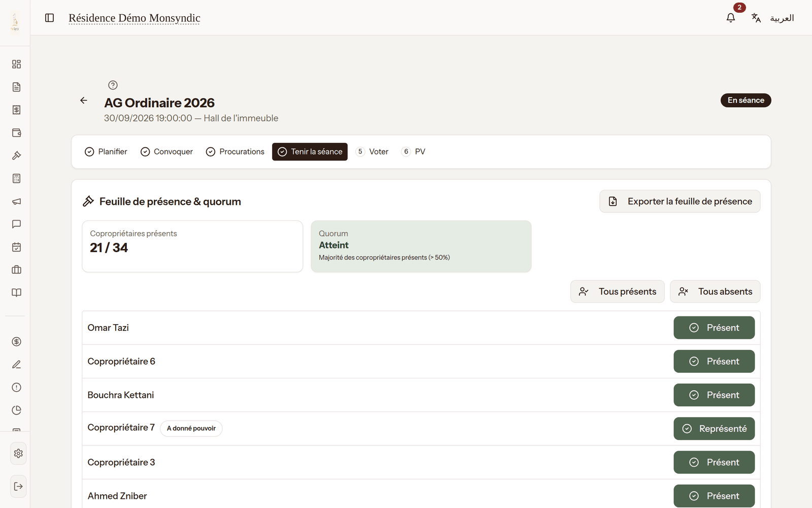812x508 pixels.
Task: Open the calendar icon in sidebar
Action: pyautogui.click(x=16, y=247)
